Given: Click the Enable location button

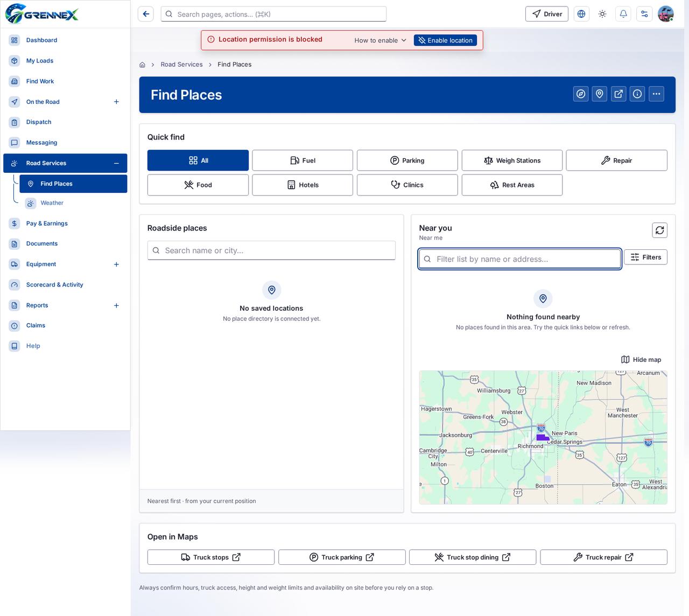Looking at the screenshot, I should [445, 40].
